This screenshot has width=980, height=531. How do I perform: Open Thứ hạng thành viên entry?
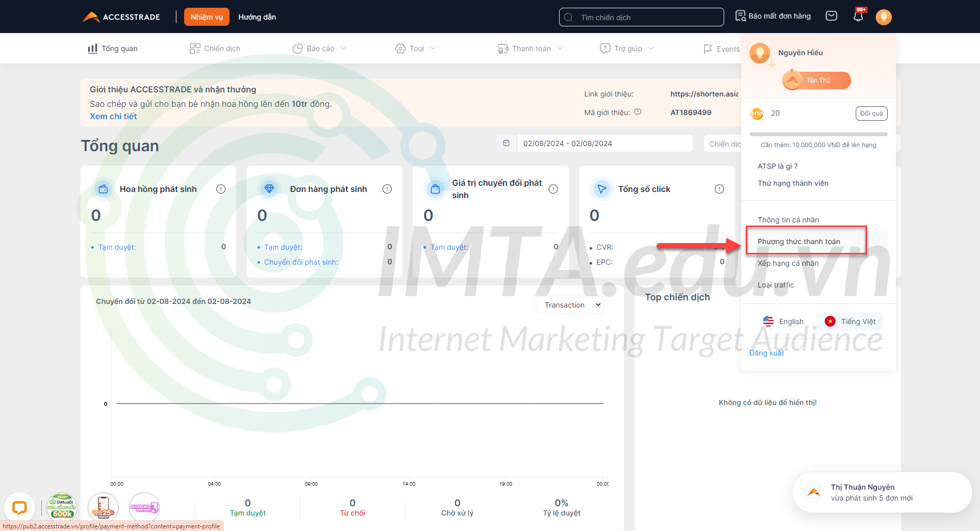[793, 183]
